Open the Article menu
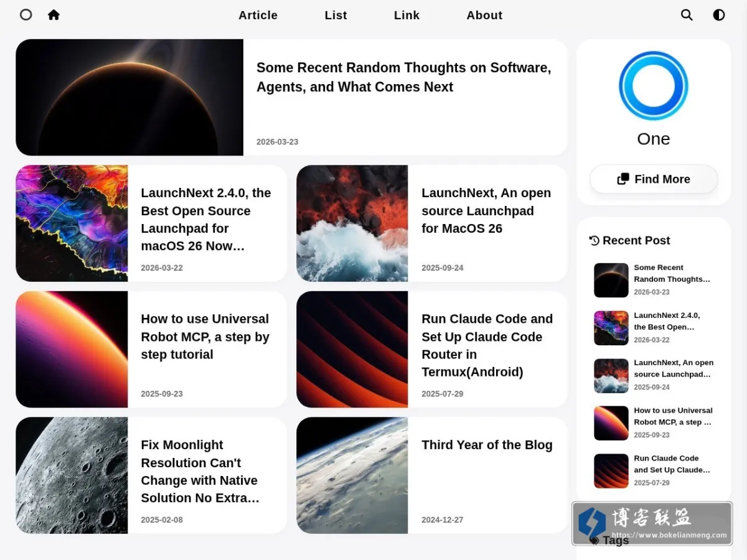Screen dimensions: 747x560 pyautogui.click(x=258, y=16)
